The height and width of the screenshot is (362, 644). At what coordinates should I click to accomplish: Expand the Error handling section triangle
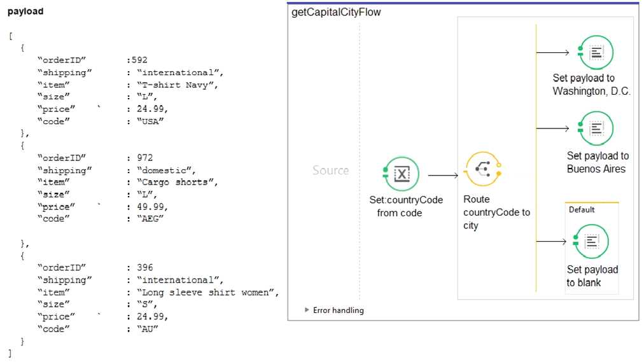307,310
